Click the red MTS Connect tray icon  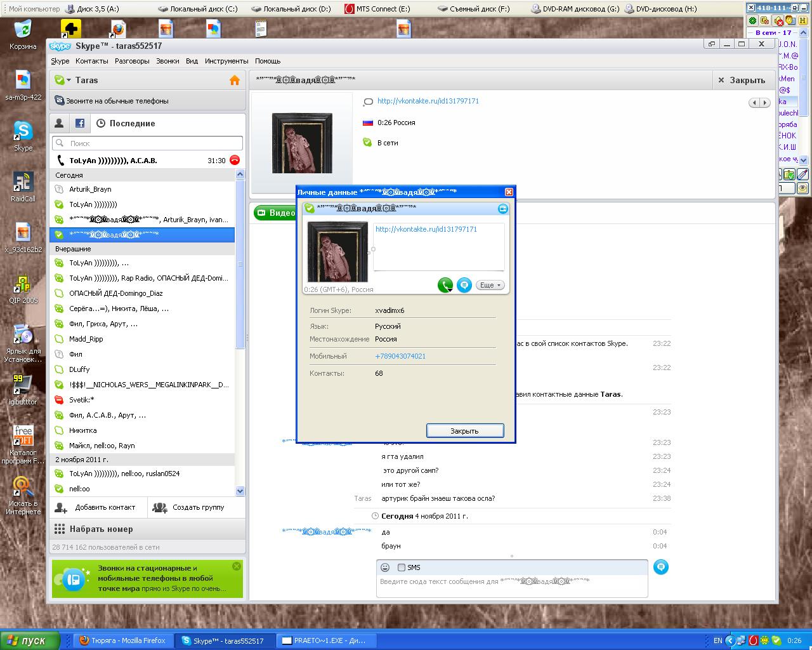click(753, 640)
